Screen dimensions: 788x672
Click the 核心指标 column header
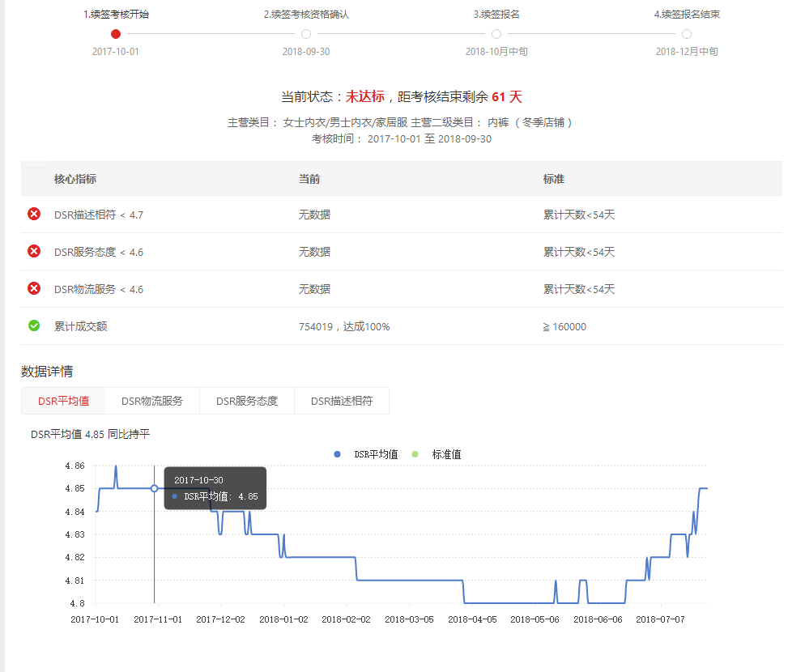[75, 179]
